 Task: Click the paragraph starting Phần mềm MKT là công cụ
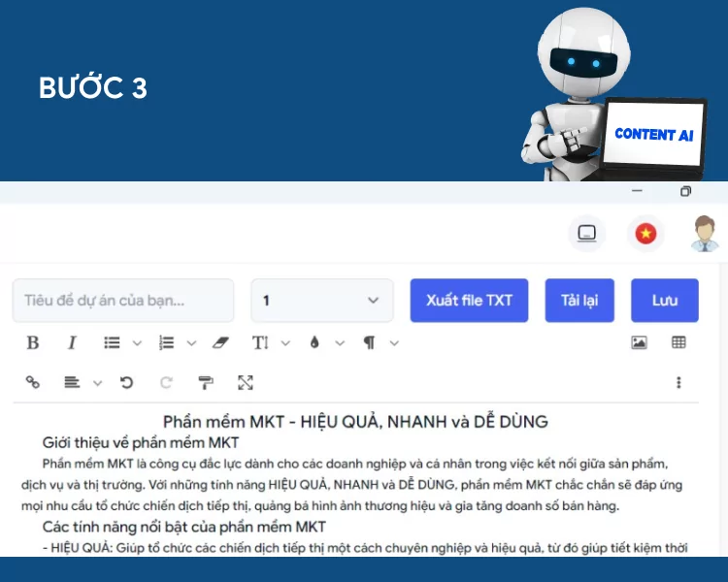coord(351,485)
